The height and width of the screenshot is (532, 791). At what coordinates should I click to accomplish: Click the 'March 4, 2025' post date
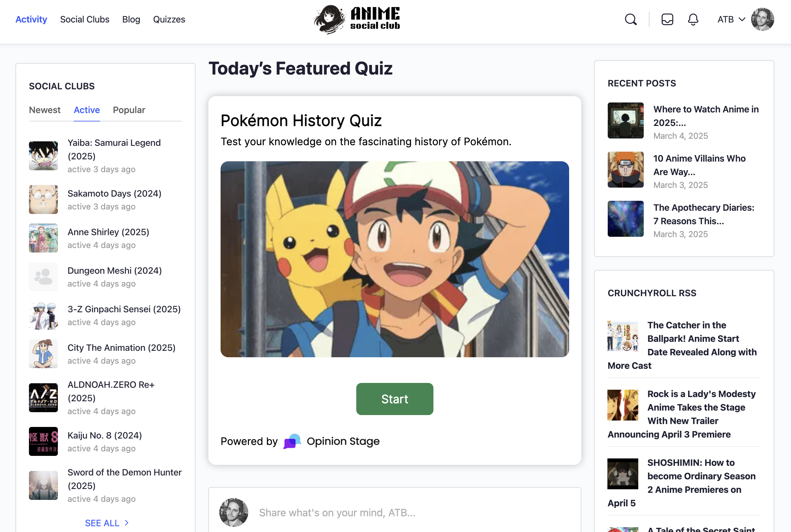(680, 136)
